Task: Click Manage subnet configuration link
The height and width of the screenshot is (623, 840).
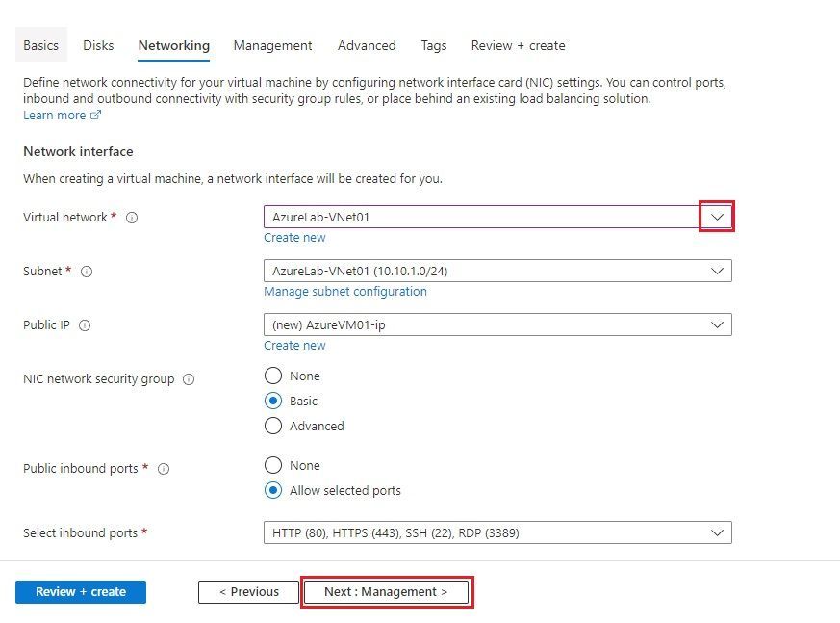Action: (x=345, y=292)
